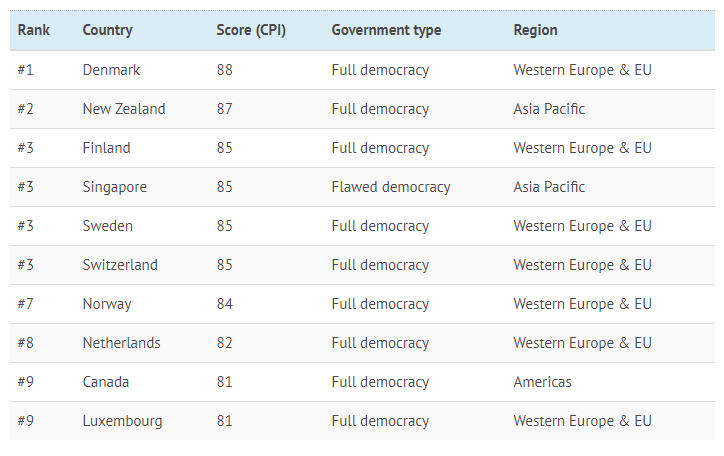The height and width of the screenshot is (456, 724).
Task: Sort by the Country column header
Action: pyautogui.click(x=107, y=30)
